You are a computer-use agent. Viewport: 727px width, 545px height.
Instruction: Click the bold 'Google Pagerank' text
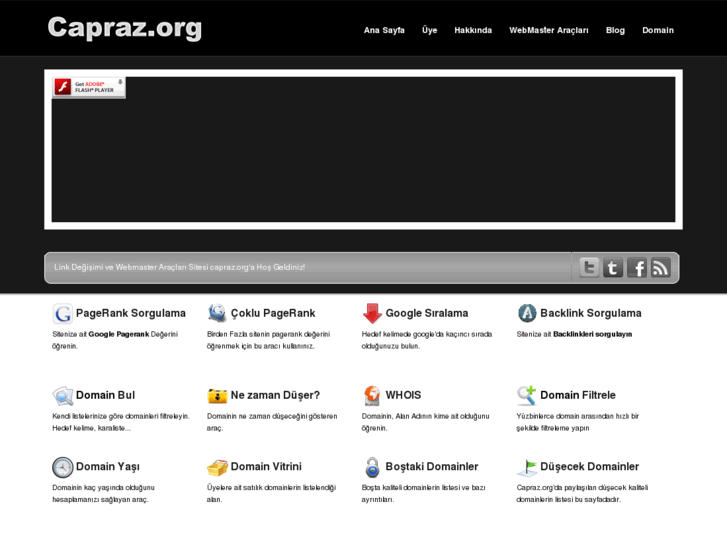tap(119, 334)
